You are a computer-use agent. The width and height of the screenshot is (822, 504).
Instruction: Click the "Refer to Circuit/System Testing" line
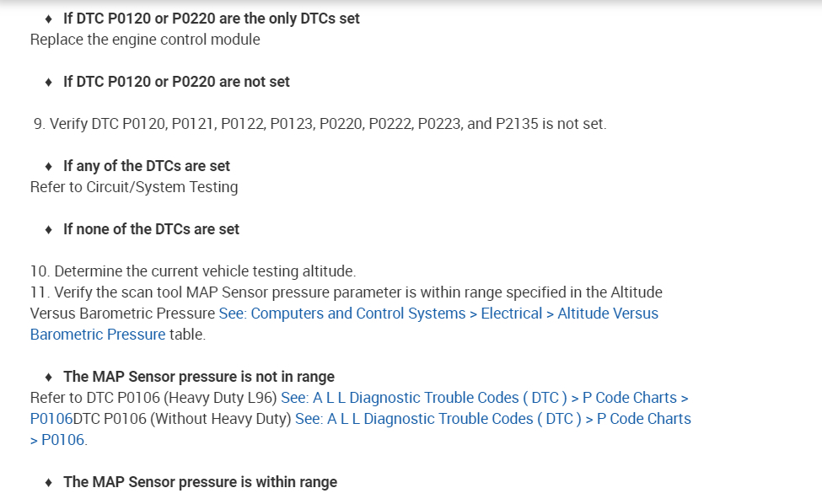[x=134, y=187]
